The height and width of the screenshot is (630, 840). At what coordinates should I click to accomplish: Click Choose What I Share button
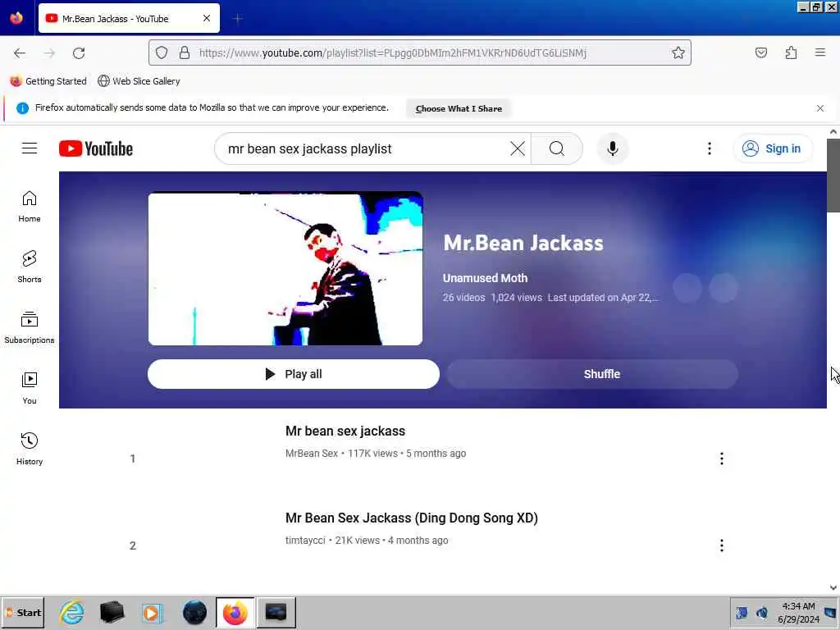pyautogui.click(x=459, y=109)
